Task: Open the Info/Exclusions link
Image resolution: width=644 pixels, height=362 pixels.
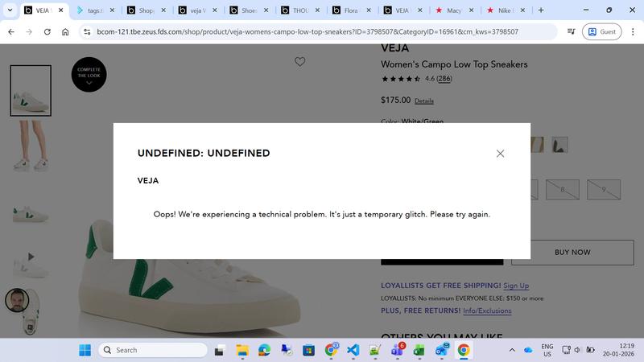Action: tap(487, 311)
